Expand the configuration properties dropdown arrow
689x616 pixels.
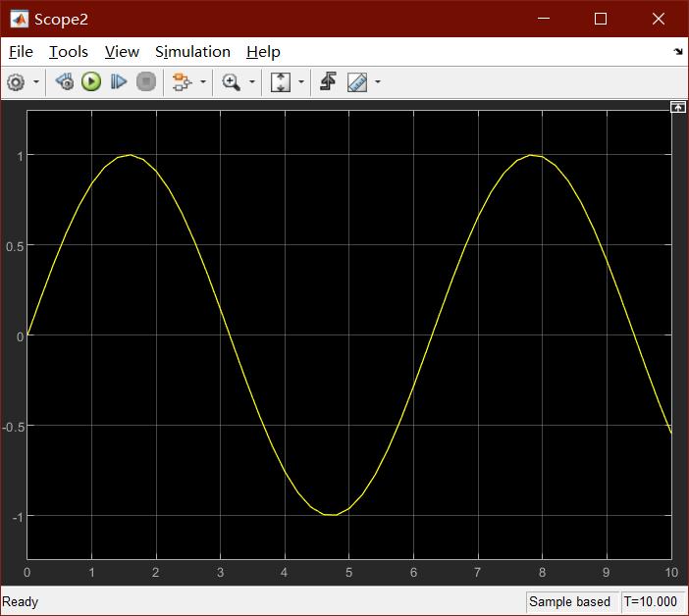coord(36,82)
